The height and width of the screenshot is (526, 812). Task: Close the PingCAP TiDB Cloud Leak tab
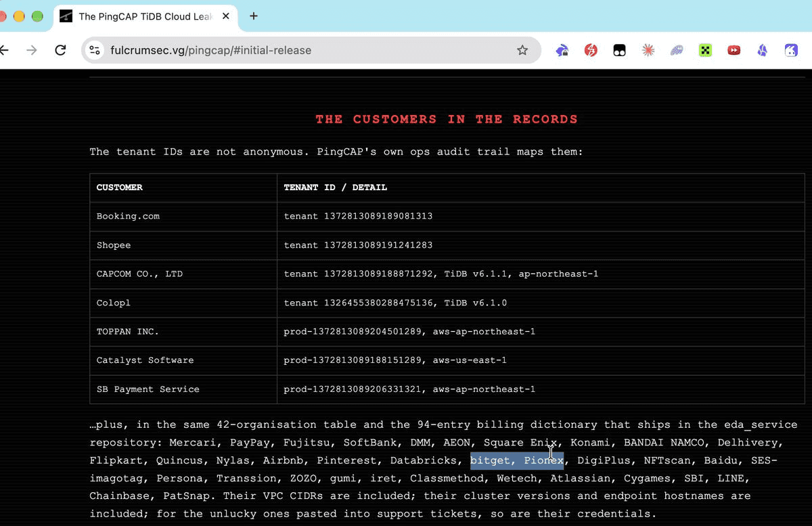coord(226,16)
